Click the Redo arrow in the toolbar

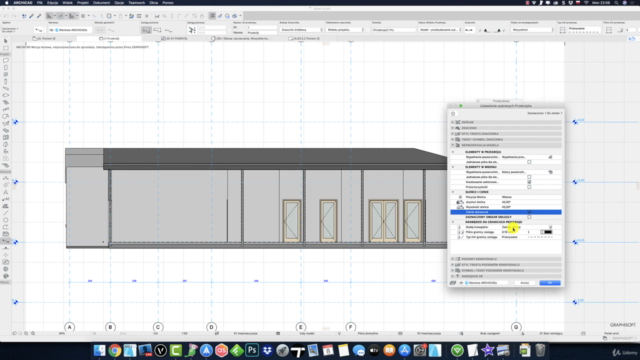14,16
